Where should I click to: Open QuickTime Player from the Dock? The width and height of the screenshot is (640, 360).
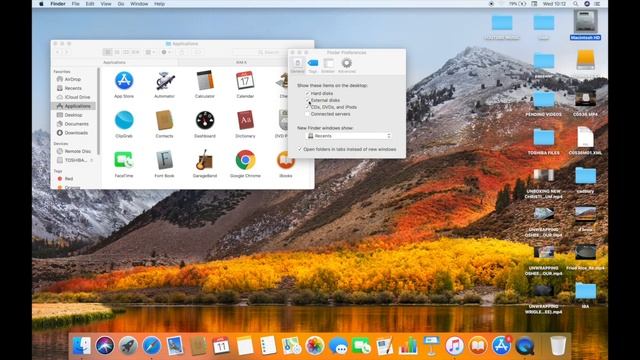(x=525, y=345)
